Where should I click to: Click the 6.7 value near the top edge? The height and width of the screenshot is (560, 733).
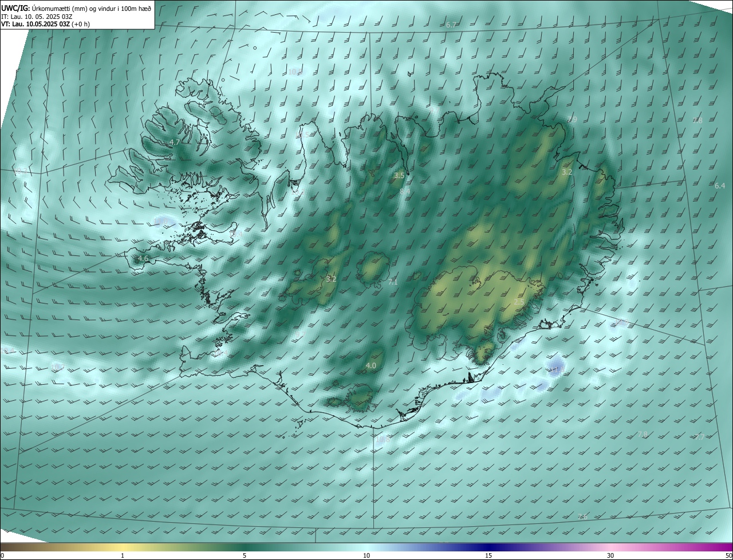[x=451, y=25]
